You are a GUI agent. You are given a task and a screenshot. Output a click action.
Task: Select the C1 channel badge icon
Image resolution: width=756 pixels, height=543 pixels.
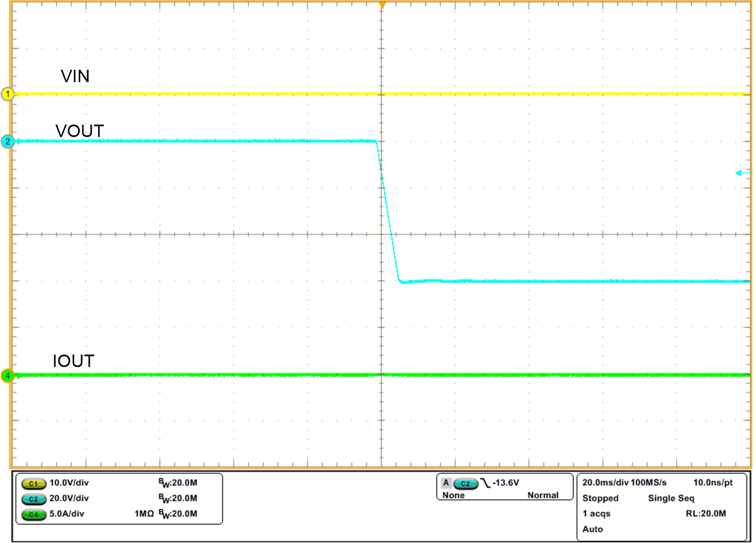tap(33, 484)
